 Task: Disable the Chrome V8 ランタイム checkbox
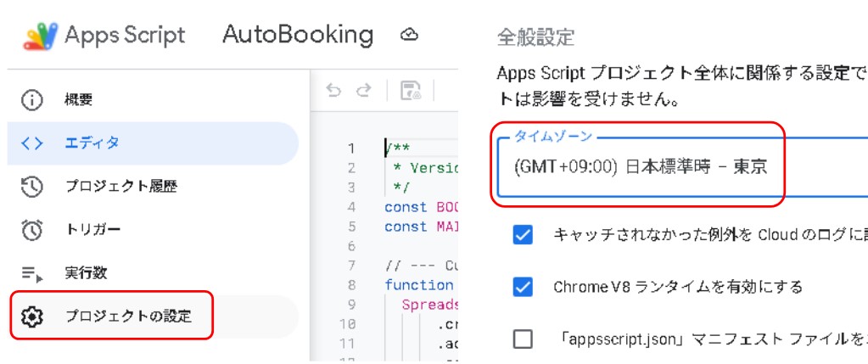[x=524, y=287]
